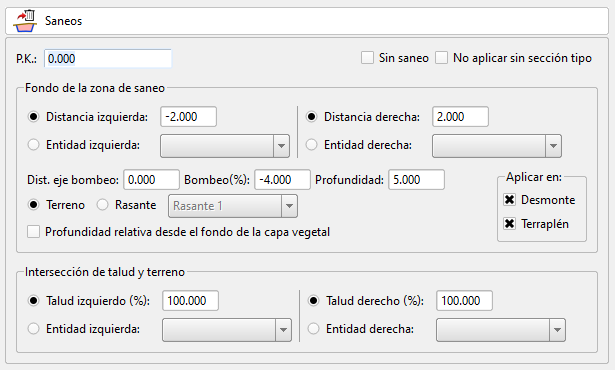Open Entidad derecha dropdown in Fondo section

pyautogui.click(x=497, y=146)
